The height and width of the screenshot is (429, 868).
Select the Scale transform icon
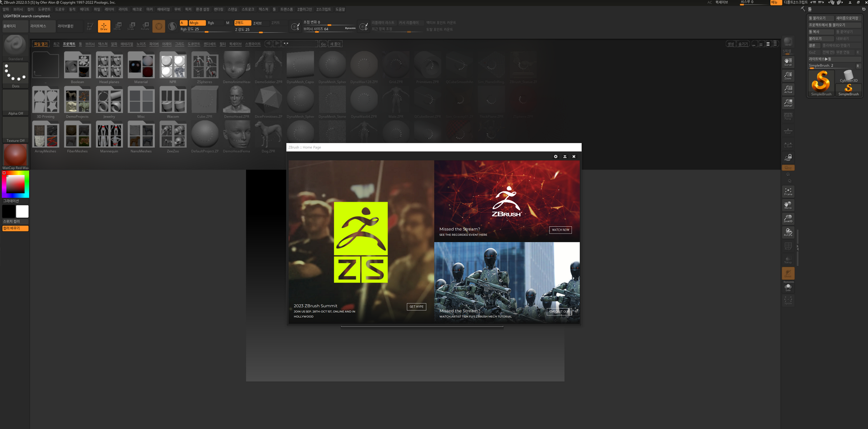[x=131, y=26]
